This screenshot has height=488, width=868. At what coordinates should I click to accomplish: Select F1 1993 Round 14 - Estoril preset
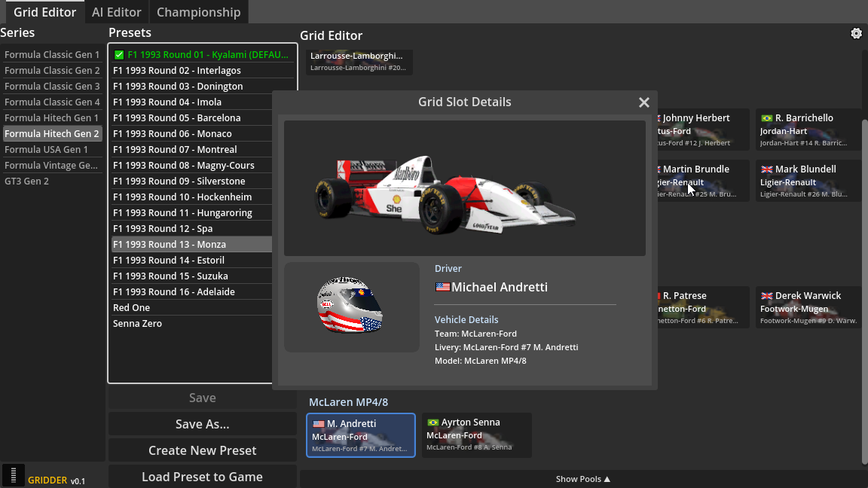[191, 261]
